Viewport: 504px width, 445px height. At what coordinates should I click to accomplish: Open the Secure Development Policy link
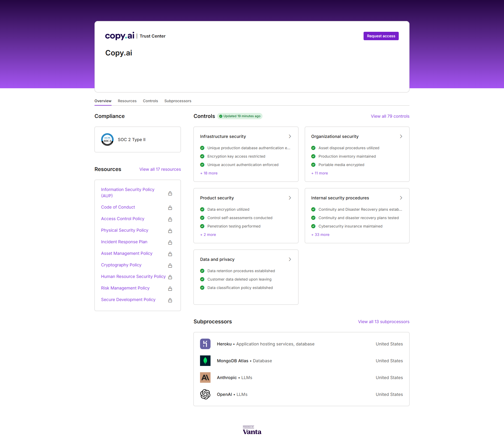point(128,299)
